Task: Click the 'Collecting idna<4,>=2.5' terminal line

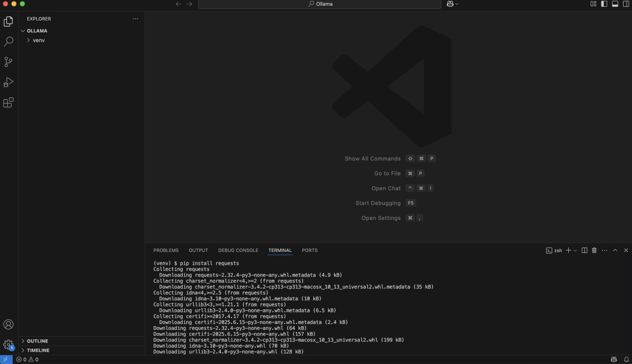Action: (211, 292)
